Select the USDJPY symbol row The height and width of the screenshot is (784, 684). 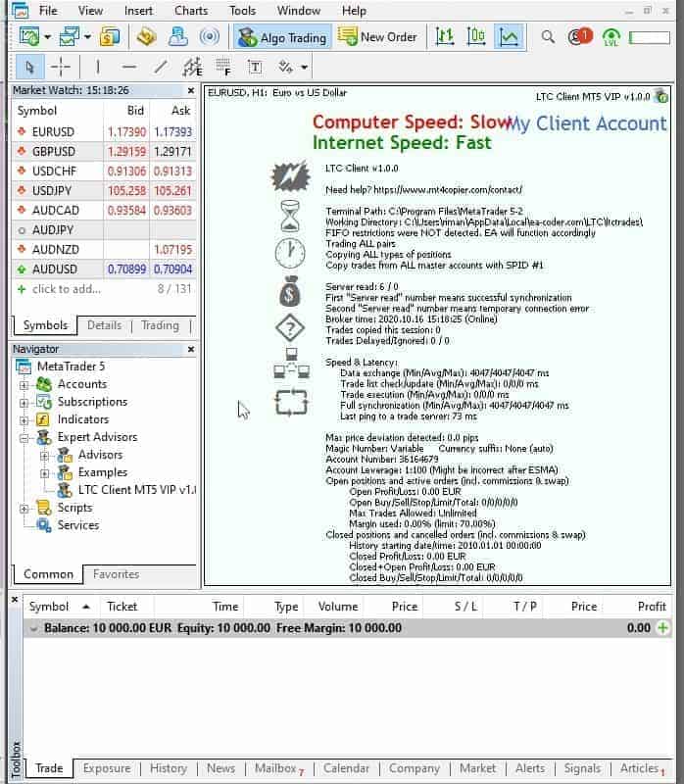104,190
